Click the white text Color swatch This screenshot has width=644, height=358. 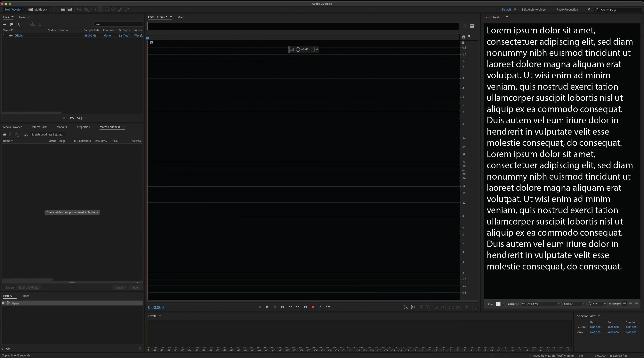coord(498,304)
